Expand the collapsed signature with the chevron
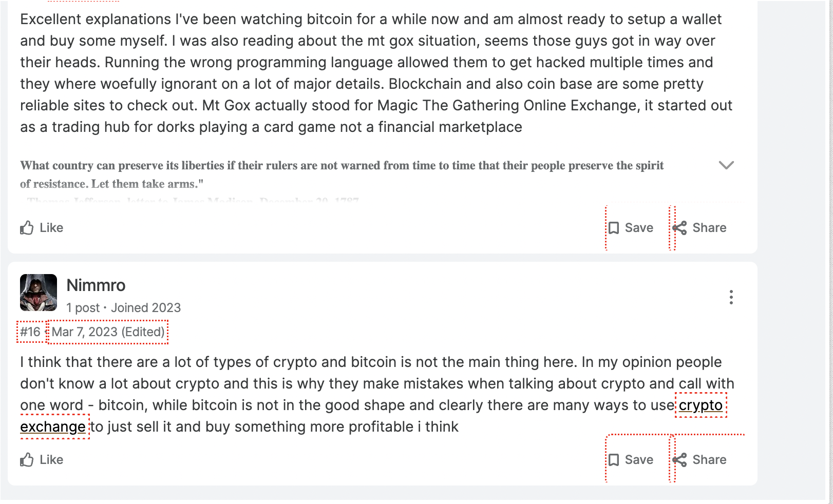The image size is (833, 504). [726, 165]
